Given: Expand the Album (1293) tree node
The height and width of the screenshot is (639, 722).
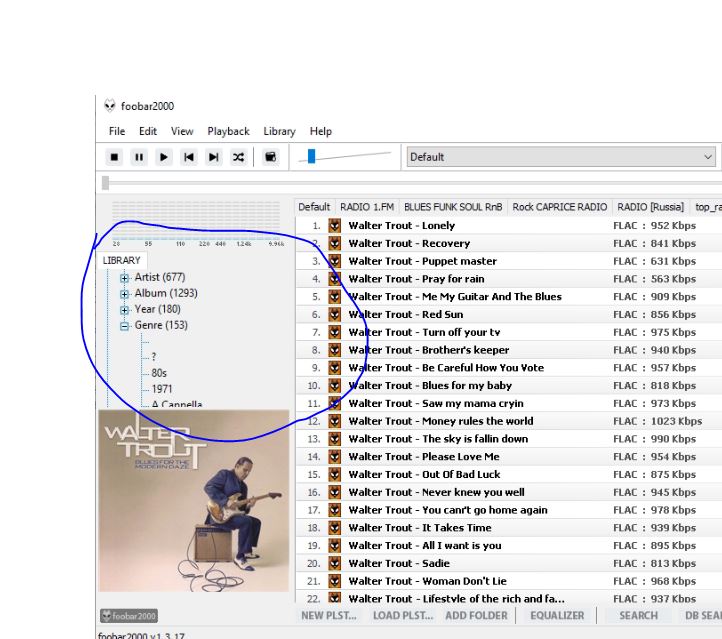Looking at the screenshot, I should tap(125, 294).
